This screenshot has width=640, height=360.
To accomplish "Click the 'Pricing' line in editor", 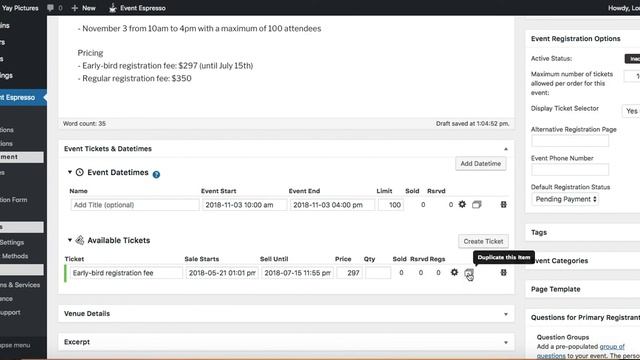I will coord(90,53).
